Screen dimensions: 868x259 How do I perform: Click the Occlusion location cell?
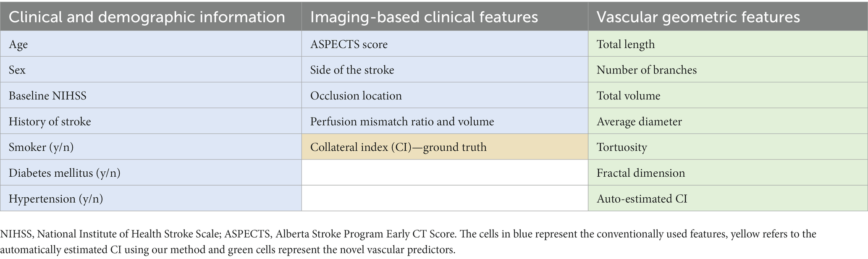coord(445,95)
